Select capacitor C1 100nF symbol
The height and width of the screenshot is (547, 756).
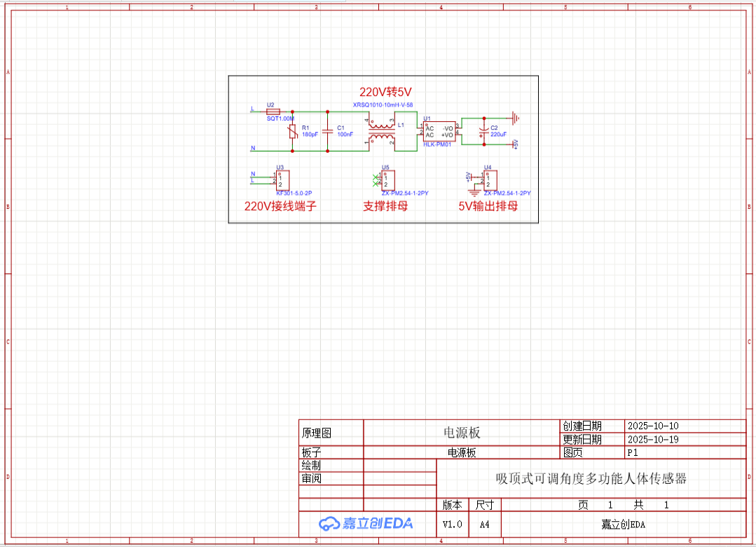pyautogui.click(x=327, y=130)
